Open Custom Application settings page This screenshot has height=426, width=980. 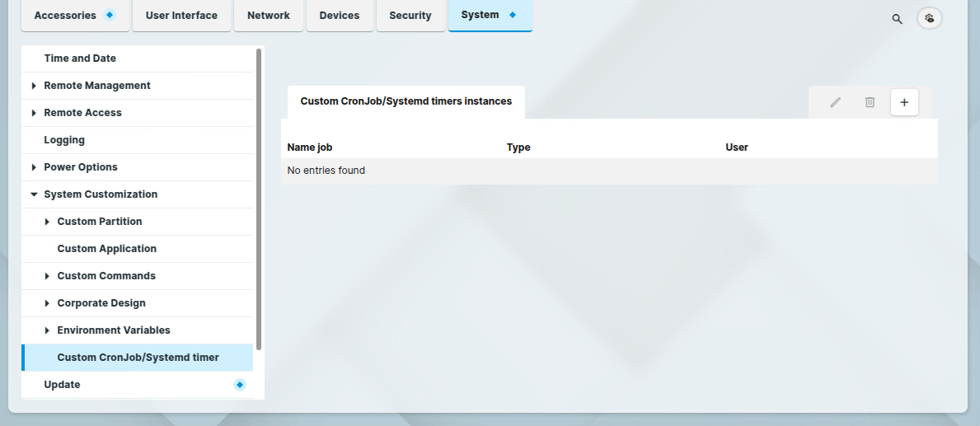tap(106, 249)
